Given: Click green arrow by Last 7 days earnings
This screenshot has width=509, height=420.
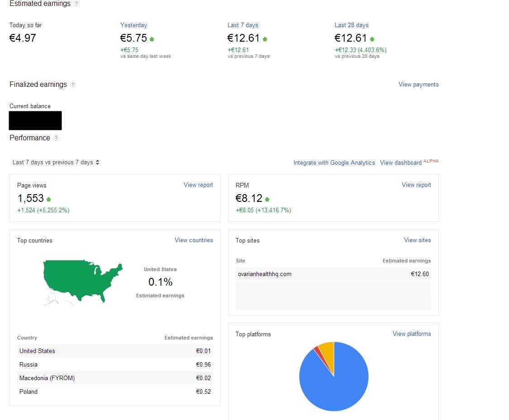Looking at the screenshot, I should [x=265, y=39].
